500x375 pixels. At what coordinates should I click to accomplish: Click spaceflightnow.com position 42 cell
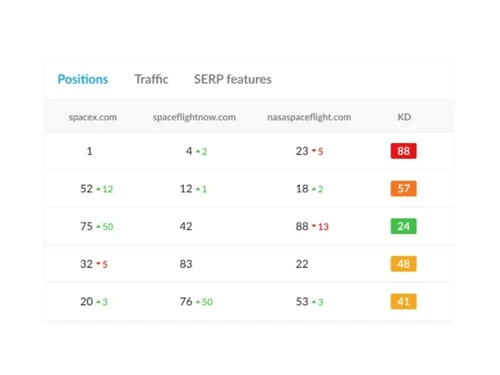coord(186,227)
